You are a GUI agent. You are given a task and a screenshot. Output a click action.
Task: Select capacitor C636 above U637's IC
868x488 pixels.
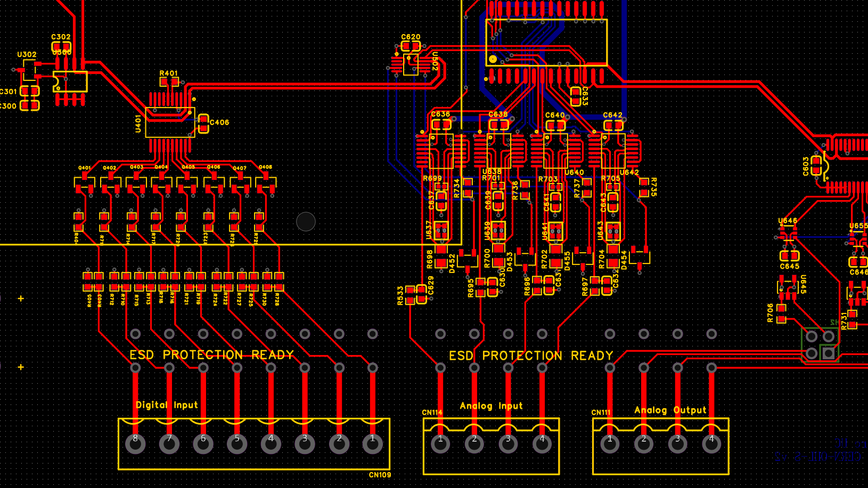(441, 125)
